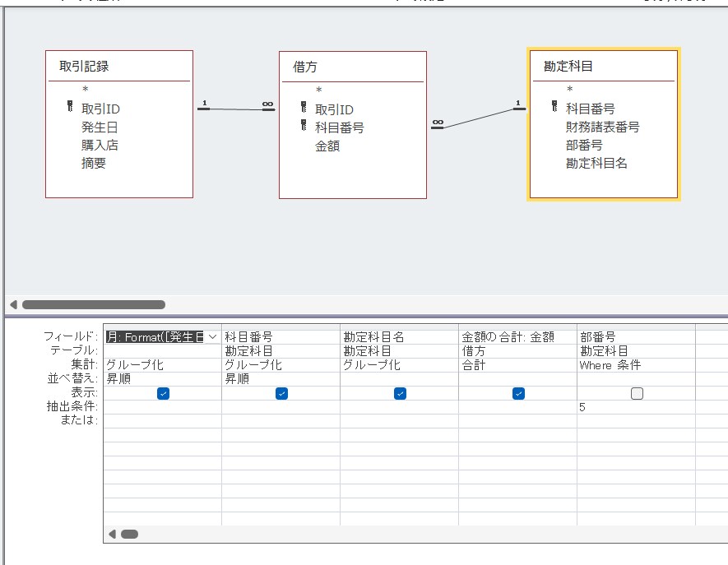Click left arrow of design grid scrollbar
The image size is (728, 565).
pos(112,534)
